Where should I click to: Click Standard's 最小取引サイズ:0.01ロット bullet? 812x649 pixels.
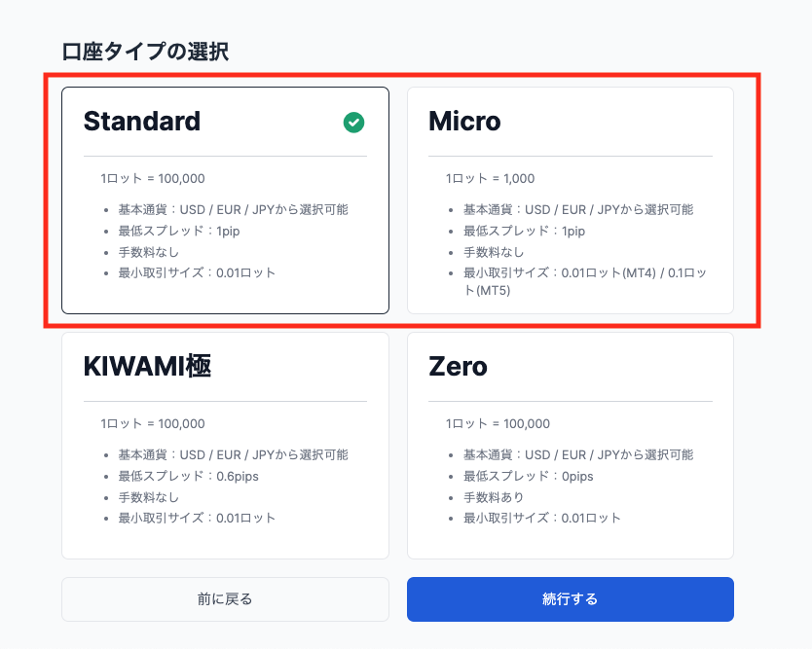coord(197,272)
